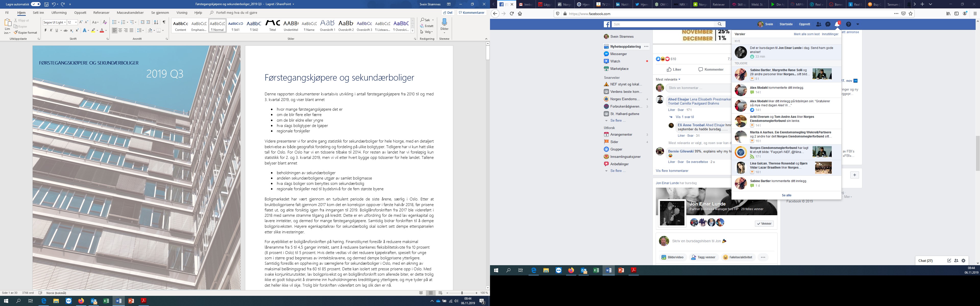
Task: Open notification Innstillinger link
Action: click(830, 34)
